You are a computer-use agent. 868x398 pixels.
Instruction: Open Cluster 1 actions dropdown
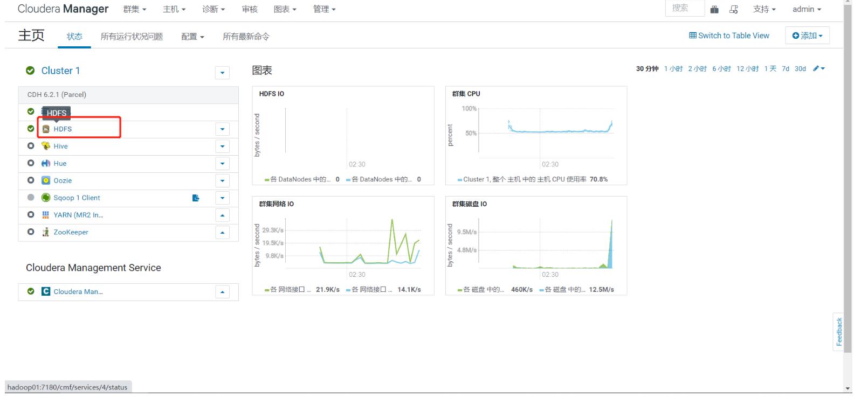tap(222, 73)
